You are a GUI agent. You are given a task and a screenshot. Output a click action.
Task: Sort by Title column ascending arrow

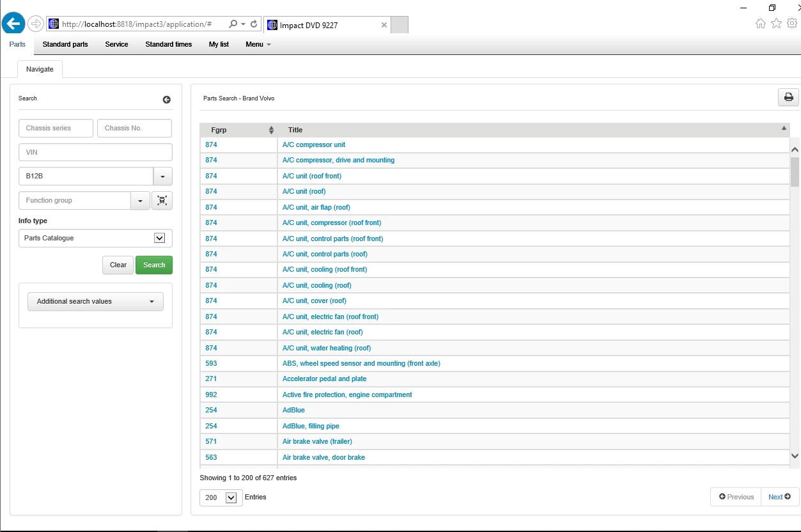(x=784, y=129)
